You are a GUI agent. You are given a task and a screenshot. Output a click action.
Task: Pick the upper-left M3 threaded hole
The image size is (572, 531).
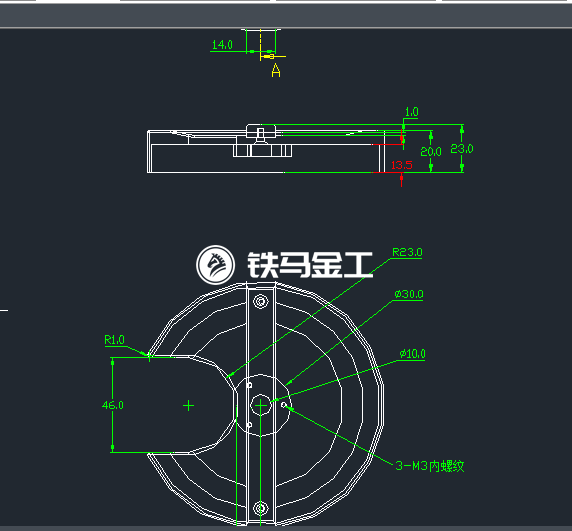tap(249, 385)
